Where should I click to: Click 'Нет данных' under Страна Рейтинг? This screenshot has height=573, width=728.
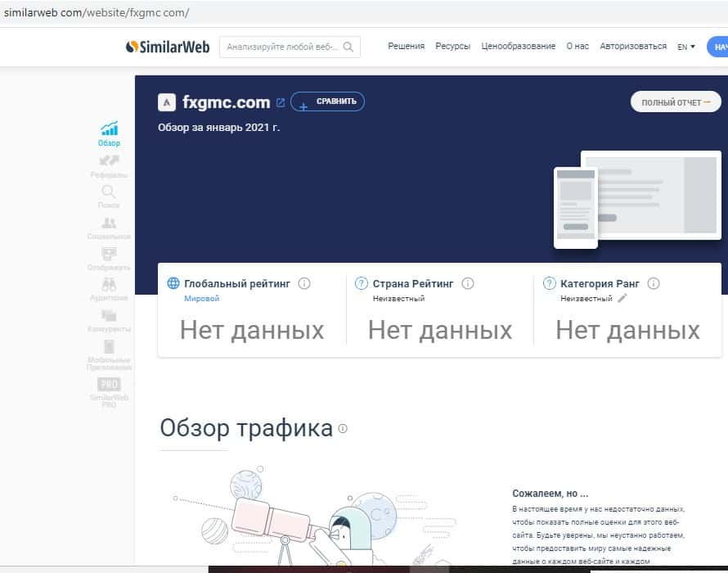pos(440,331)
